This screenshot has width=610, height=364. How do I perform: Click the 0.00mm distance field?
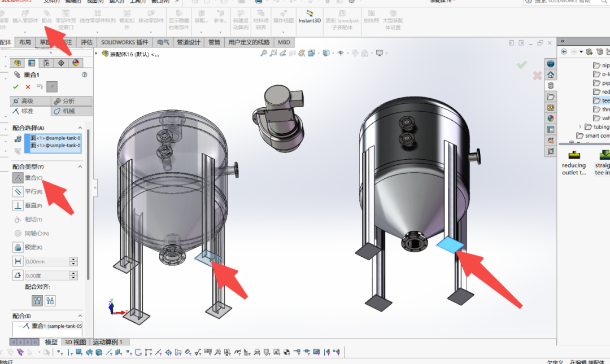[47, 262]
